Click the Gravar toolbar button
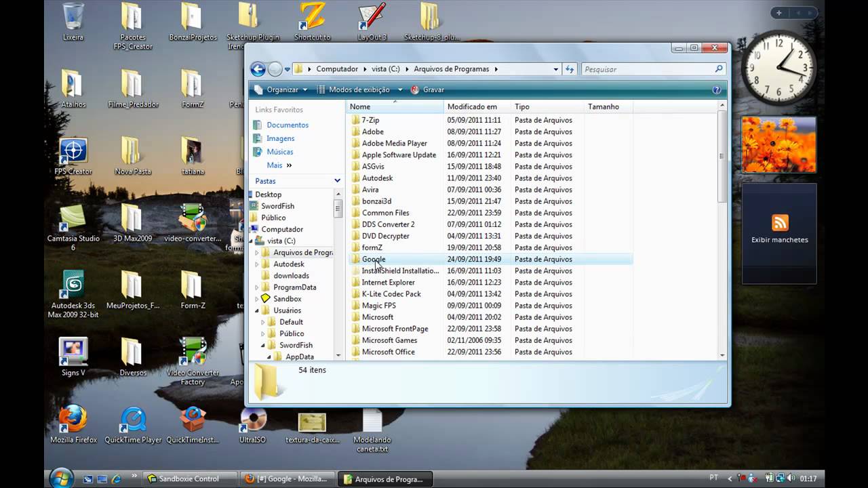This screenshot has width=868, height=488. tap(428, 89)
